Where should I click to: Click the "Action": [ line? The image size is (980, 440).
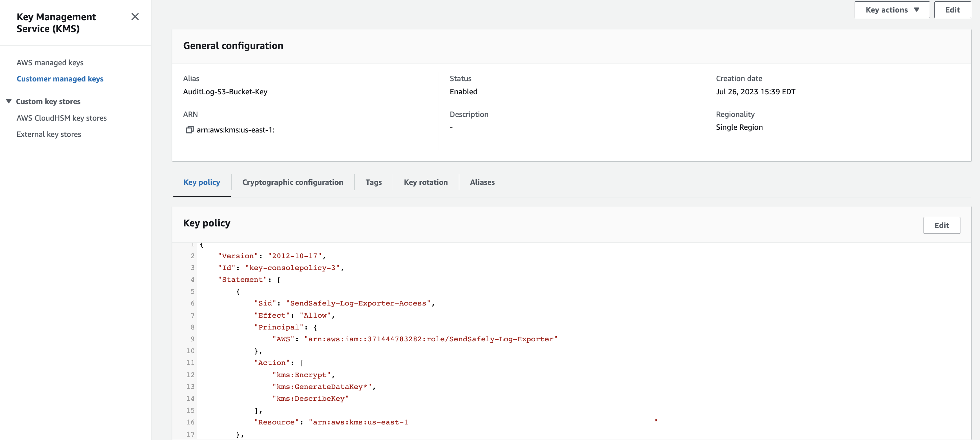[278, 363]
